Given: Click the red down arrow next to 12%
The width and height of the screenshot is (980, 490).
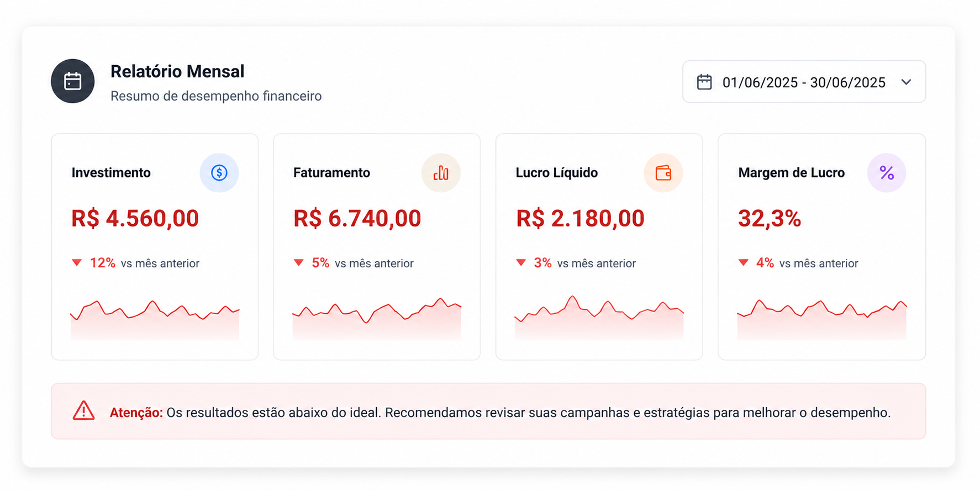Looking at the screenshot, I should pos(77,263).
